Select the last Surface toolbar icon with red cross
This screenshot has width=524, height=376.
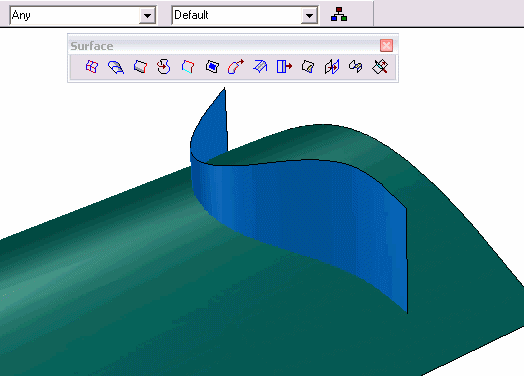tap(380, 67)
